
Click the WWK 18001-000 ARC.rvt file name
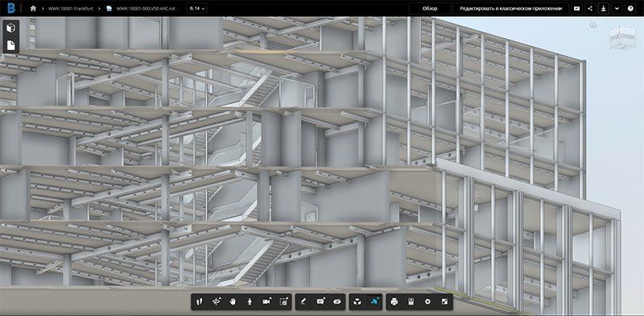146,8
